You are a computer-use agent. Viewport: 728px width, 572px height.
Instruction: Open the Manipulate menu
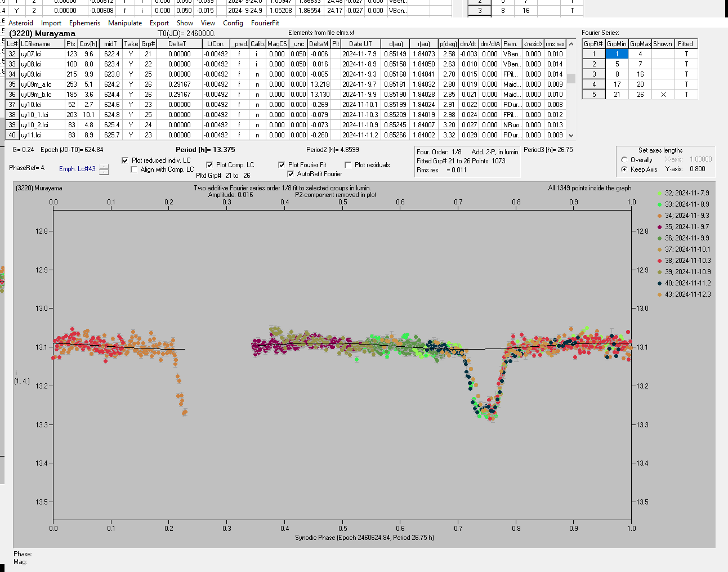(x=125, y=23)
